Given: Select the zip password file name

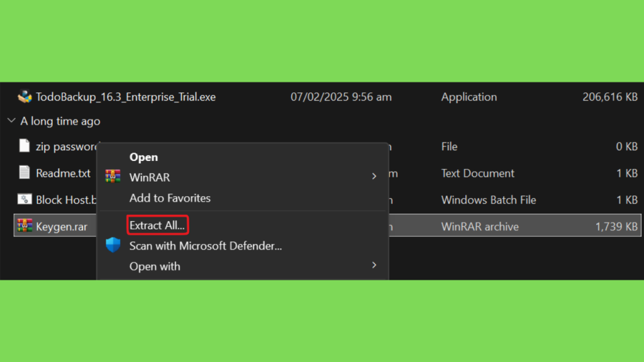Looking at the screenshot, I should (x=67, y=146).
